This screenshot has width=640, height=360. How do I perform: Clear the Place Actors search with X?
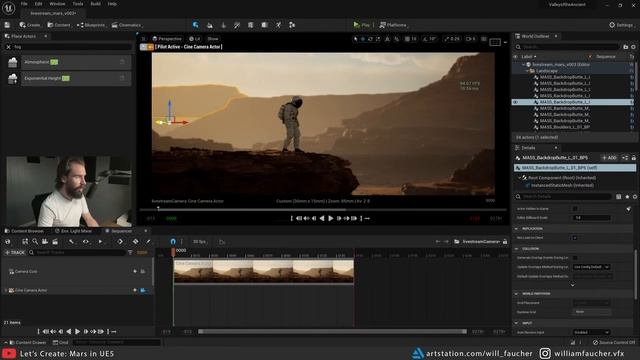point(8,47)
